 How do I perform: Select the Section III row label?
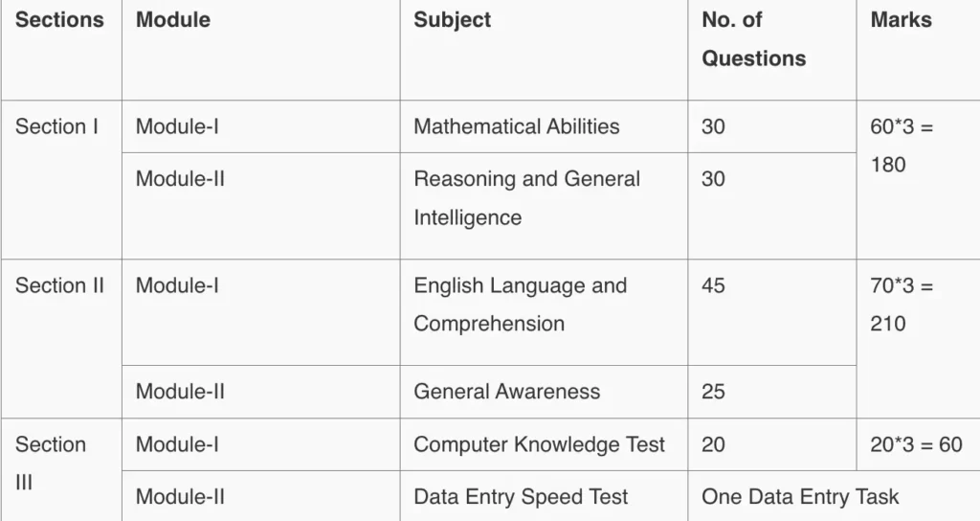pyautogui.click(x=51, y=464)
